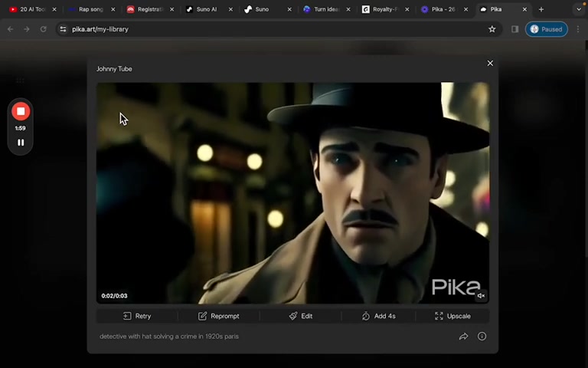Reload the Pika library page
The width and height of the screenshot is (588, 368).
tap(44, 29)
